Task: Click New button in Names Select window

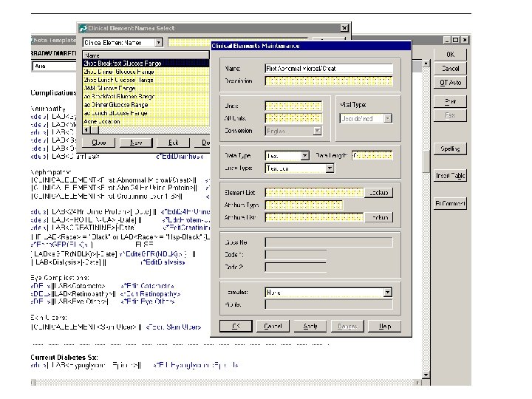Action: point(136,143)
